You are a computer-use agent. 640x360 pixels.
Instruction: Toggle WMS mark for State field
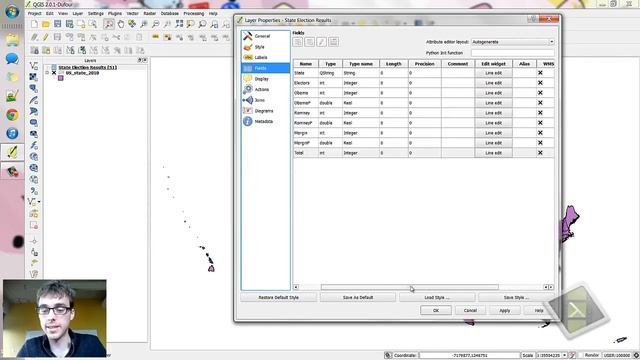click(x=540, y=73)
